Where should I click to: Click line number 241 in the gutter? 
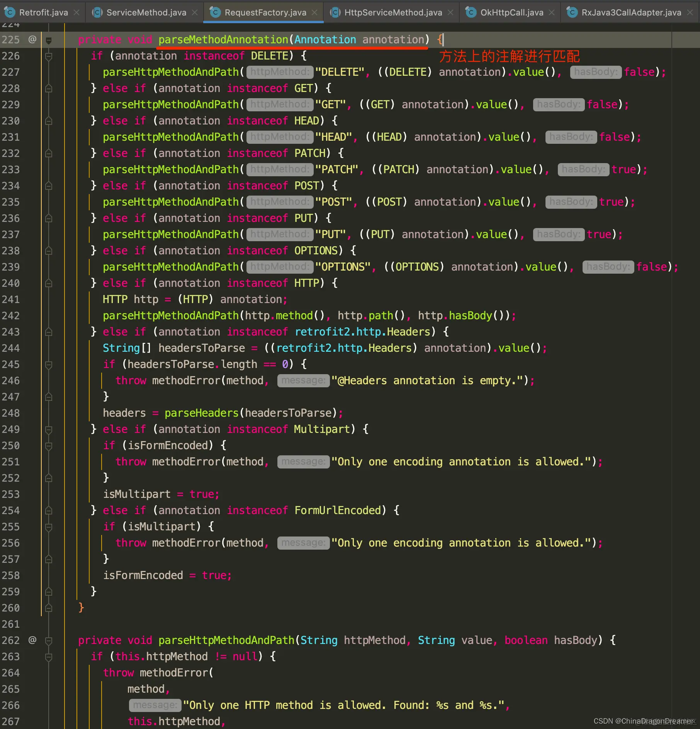click(11, 299)
